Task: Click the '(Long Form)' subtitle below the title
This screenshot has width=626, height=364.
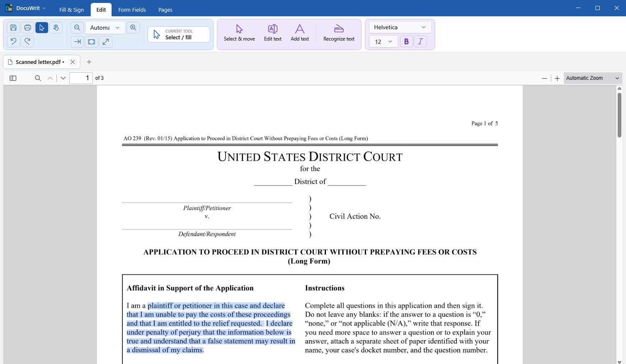Action: point(309,261)
